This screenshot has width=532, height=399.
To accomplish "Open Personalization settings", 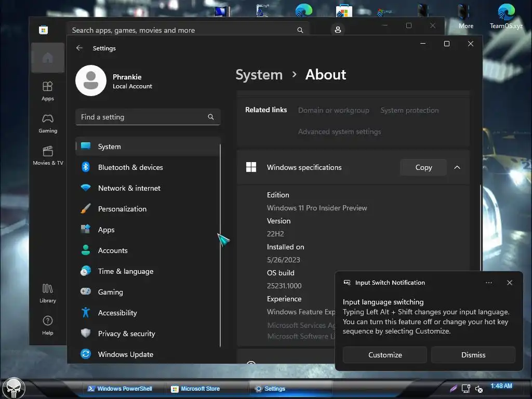I will [x=148, y=209].
